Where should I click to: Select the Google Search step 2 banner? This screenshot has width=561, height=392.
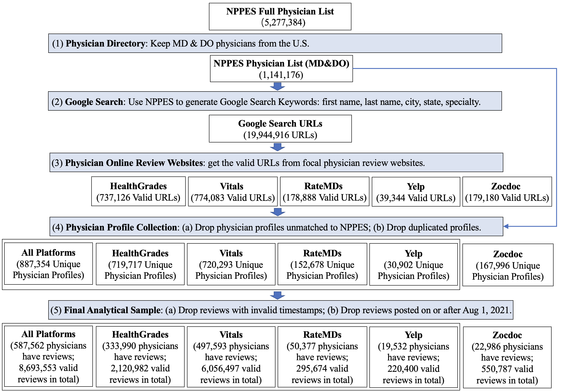click(275, 101)
